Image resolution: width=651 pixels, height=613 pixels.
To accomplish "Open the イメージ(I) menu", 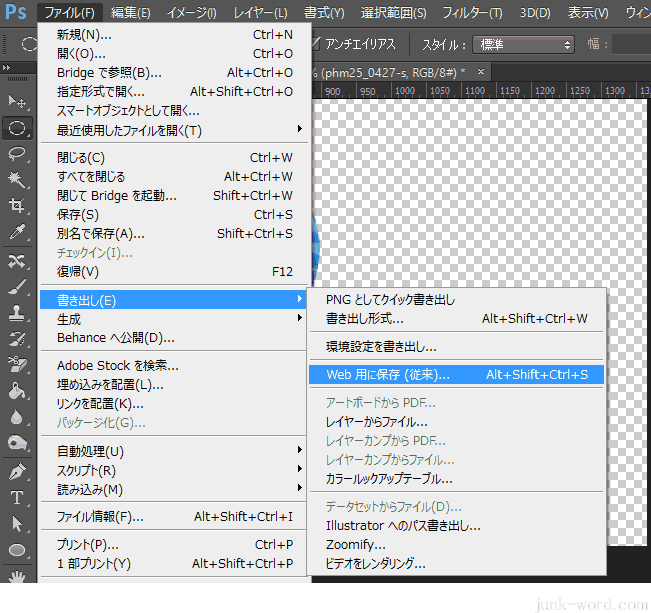I will coord(191,13).
